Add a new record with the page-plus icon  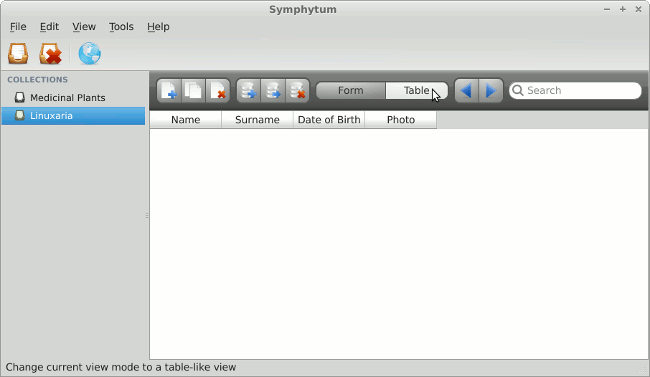click(x=169, y=90)
